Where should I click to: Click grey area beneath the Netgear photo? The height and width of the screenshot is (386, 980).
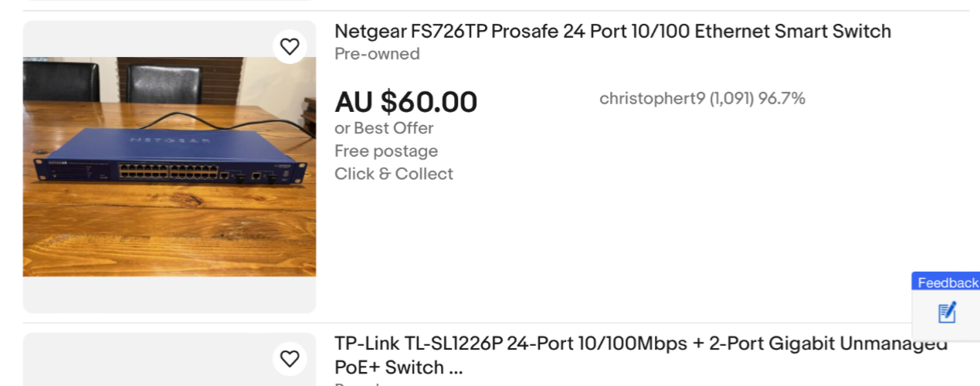(x=169, y=294)
